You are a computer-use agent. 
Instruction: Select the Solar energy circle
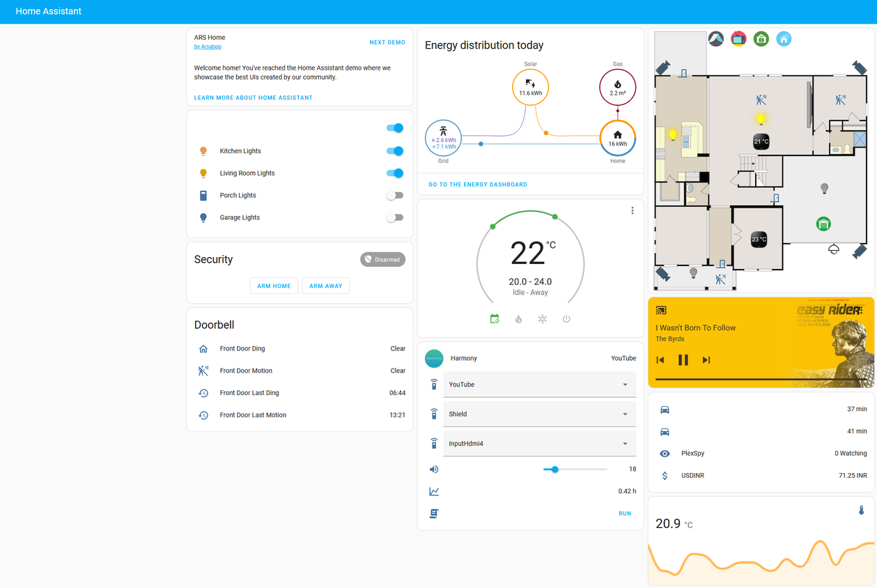[x=531, y=87]
